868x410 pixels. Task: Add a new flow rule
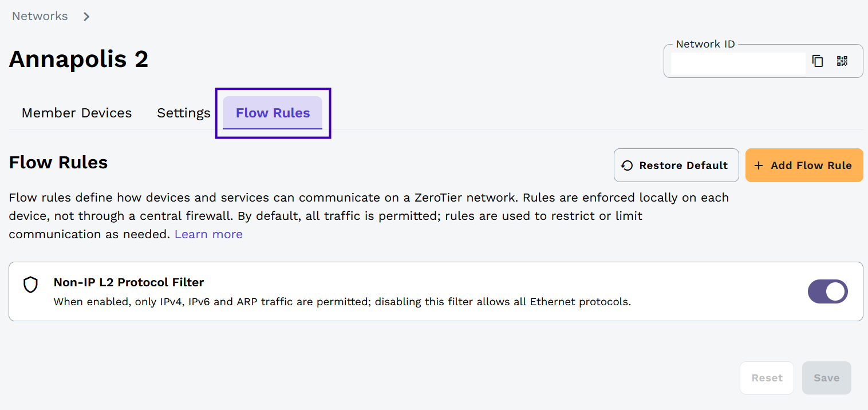(804, 165)
